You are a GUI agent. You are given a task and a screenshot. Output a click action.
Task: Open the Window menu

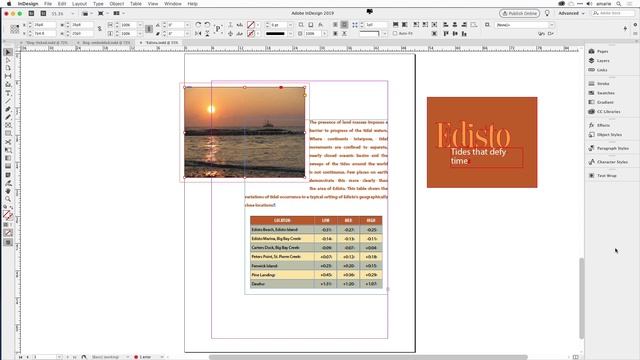point(173,4)
